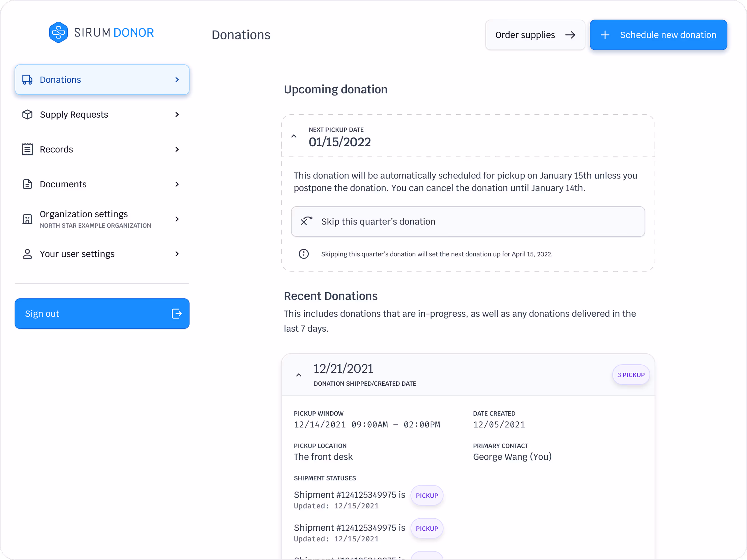Click the 12/21/2021 donation date
Image resolution: width=747 pixels, height=560 pixels.
[343, 369]
